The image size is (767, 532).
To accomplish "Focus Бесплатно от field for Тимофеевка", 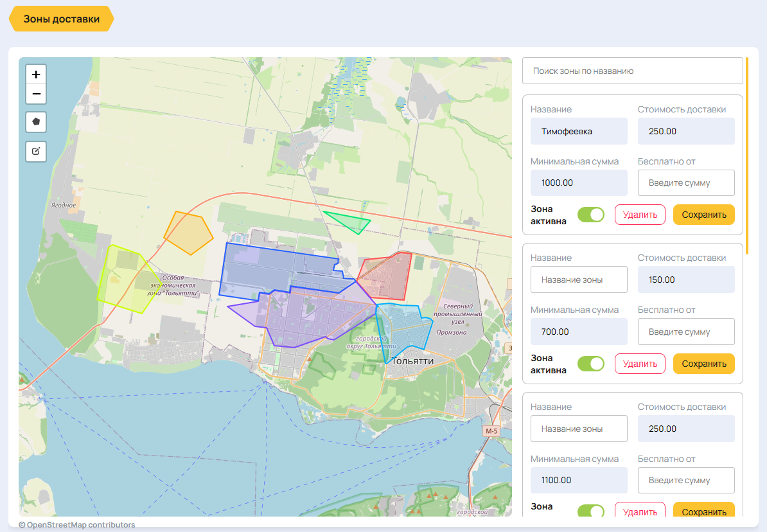I will tap(686, 183).
